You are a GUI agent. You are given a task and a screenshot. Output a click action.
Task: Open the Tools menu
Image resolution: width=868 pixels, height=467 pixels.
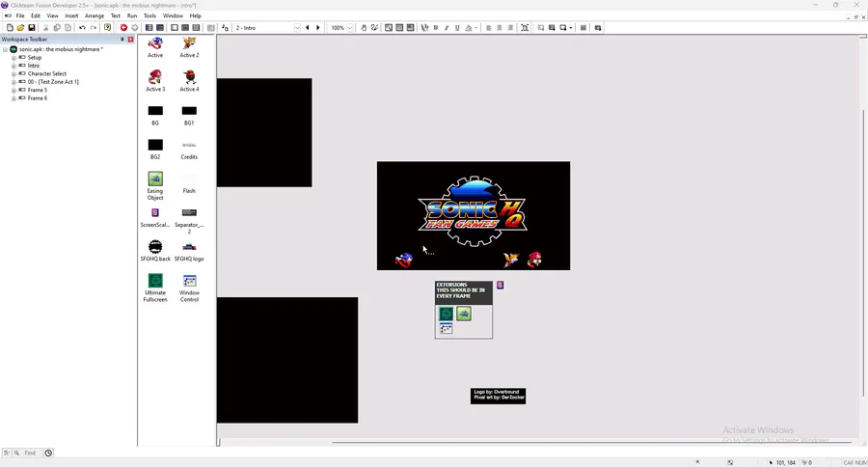(x=149, y=16)
